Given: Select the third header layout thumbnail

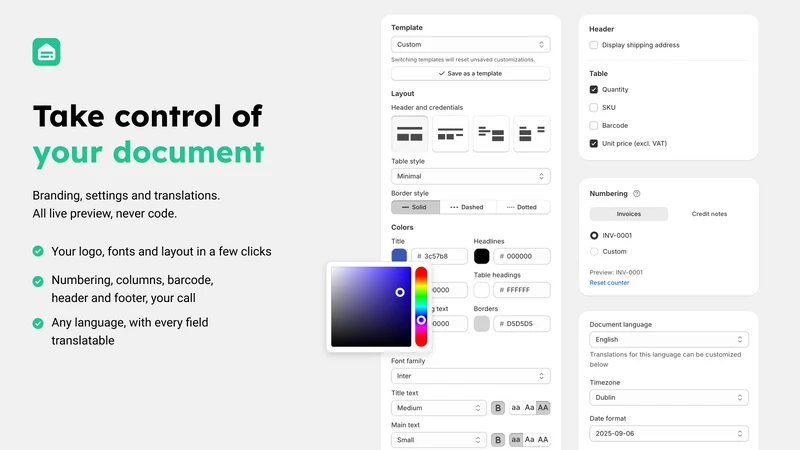Looking at the screenshot, I should (491, 134).
